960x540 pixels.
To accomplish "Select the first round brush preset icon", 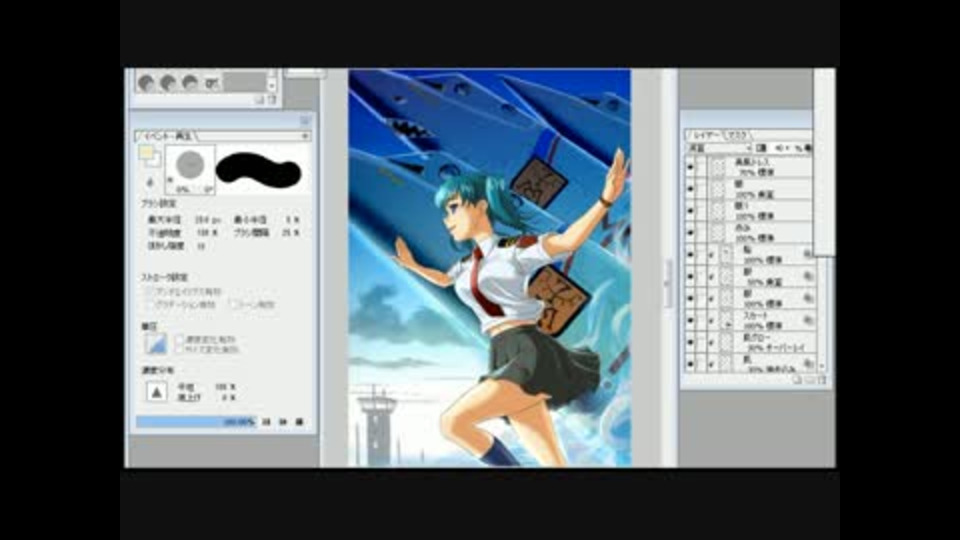I will (x=146, y=83).
